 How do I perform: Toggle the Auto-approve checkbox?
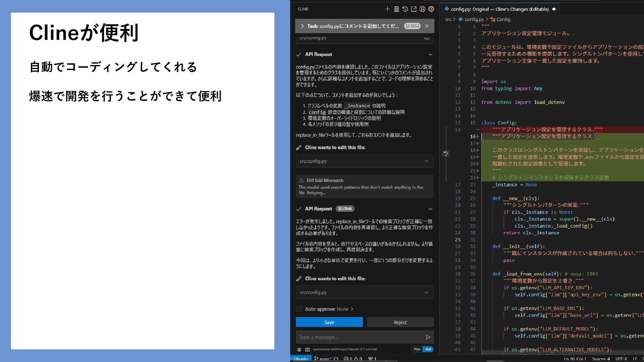(x=299, y=309)
